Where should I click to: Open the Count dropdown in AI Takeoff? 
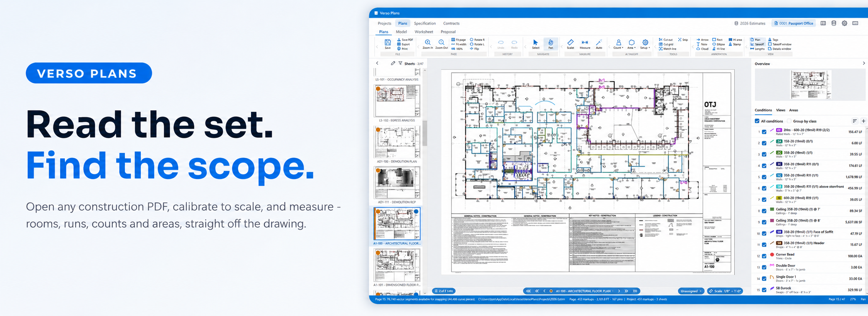(618, 44)
